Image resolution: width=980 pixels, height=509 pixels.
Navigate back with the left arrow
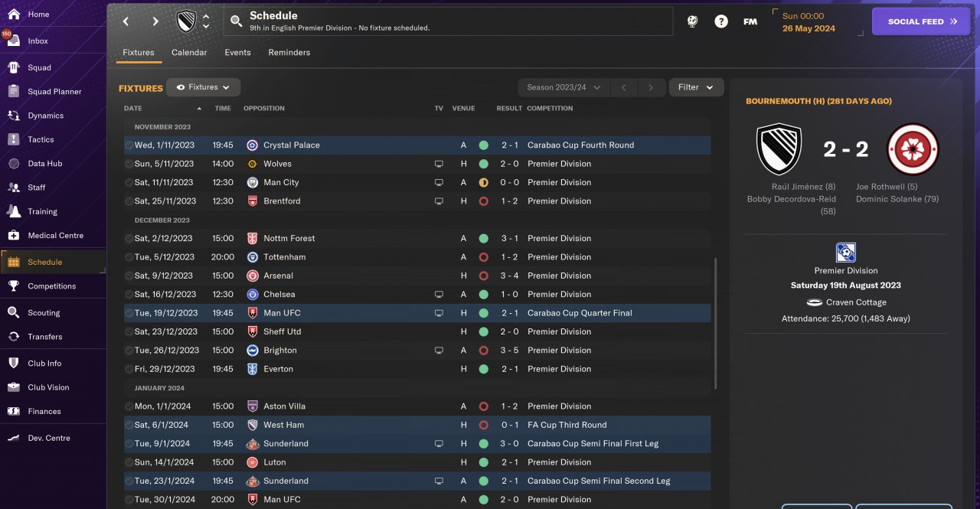[x=126, y=21]
